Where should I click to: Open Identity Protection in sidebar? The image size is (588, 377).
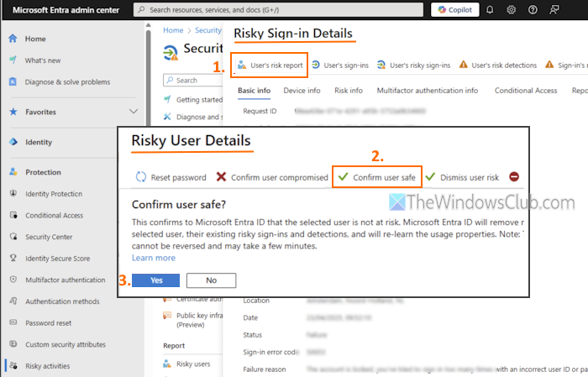point(54,194)
